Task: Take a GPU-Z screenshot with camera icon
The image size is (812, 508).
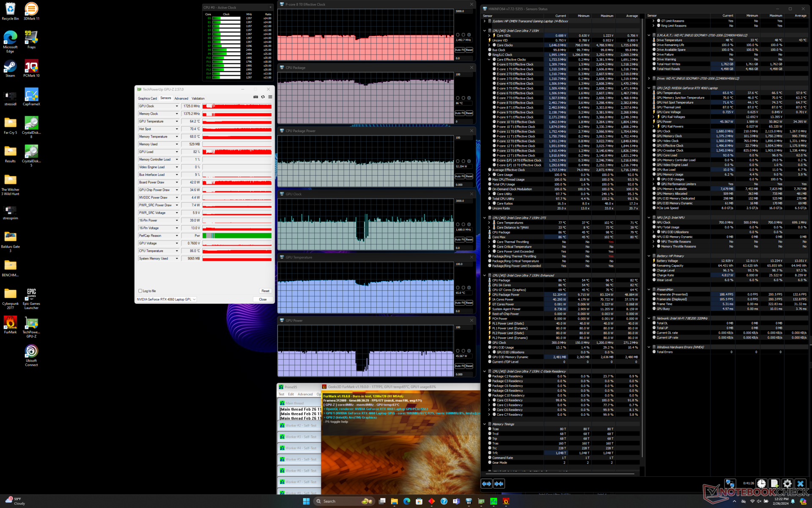Action: coord(255,97)
